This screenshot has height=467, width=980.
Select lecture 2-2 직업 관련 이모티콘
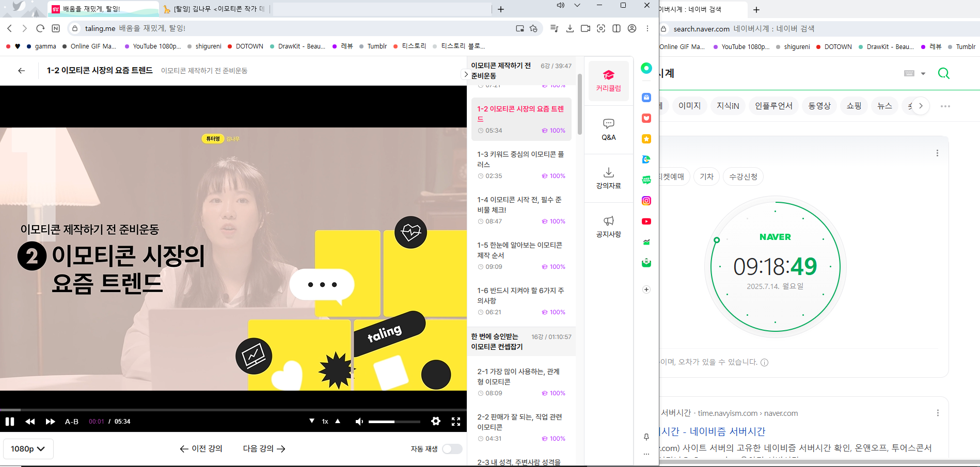(521, 427)
